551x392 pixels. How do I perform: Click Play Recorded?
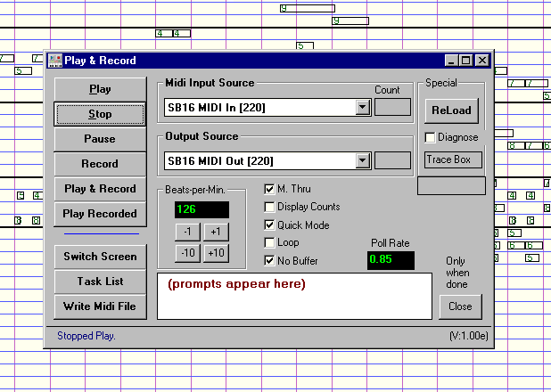coord(100,214)
